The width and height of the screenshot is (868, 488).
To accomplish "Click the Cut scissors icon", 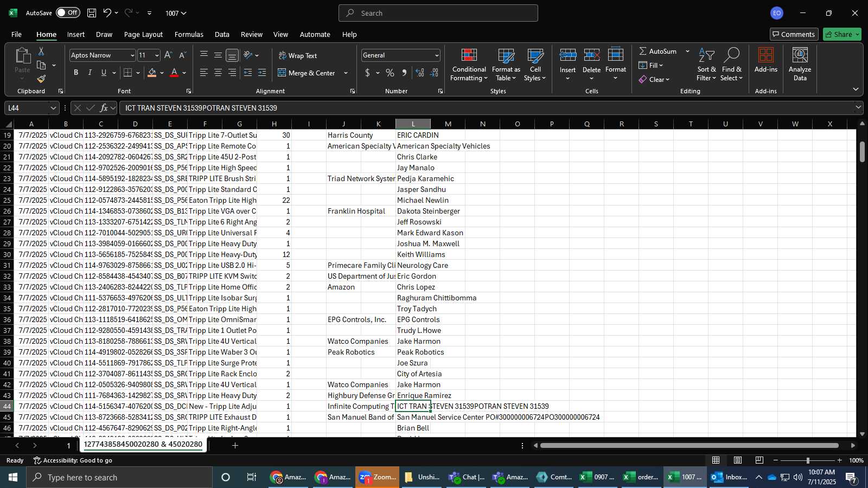I will pyautogui.click(x=41, y=51).
